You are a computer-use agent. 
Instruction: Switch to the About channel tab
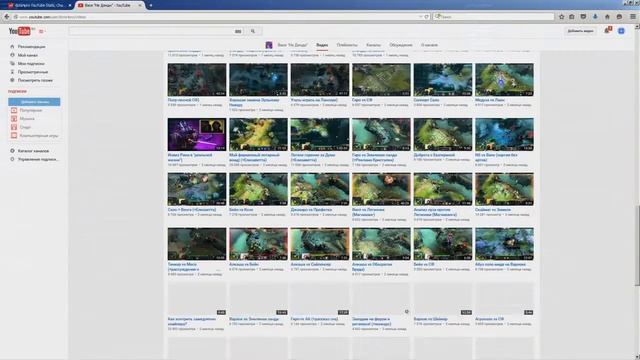429,45
